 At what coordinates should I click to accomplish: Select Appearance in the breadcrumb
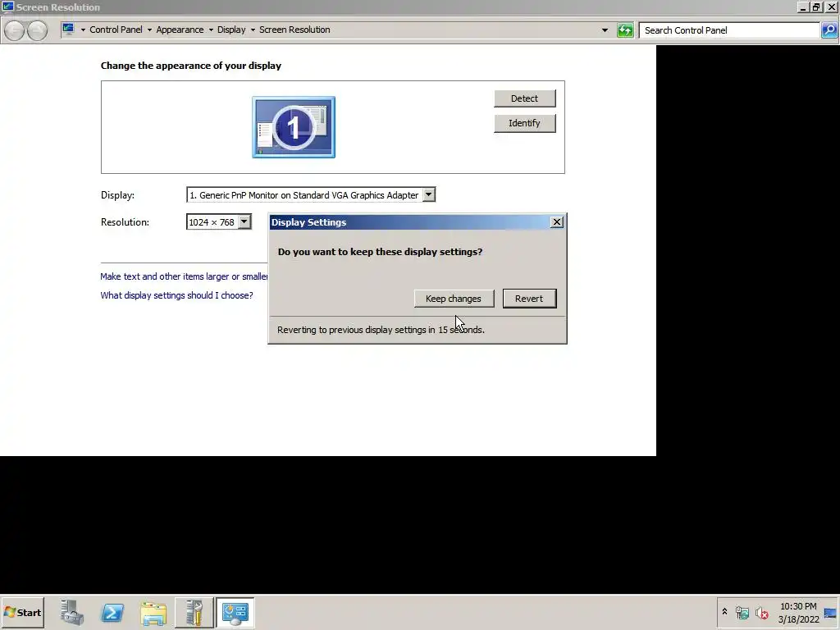[180, 30]
